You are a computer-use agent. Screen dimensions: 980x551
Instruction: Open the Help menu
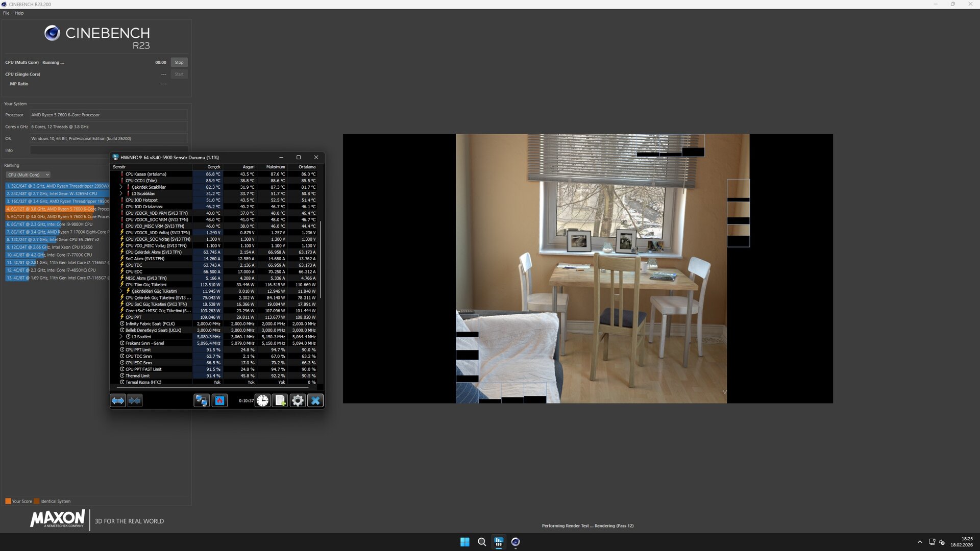(x=19, y=13)
